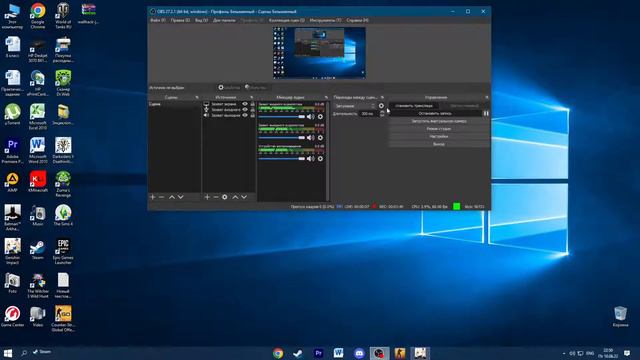Open Discord from the taskbar

(359, 353)
